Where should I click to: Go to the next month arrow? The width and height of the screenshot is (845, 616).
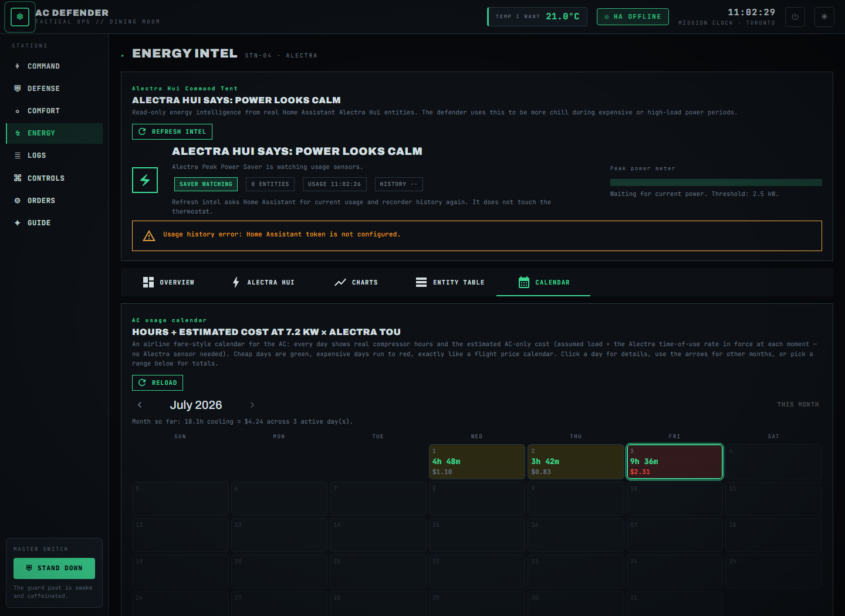(252, 405)
